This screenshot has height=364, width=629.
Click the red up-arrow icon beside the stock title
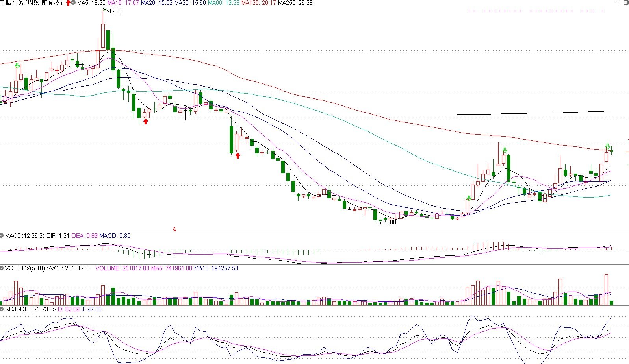click(69, 3)
